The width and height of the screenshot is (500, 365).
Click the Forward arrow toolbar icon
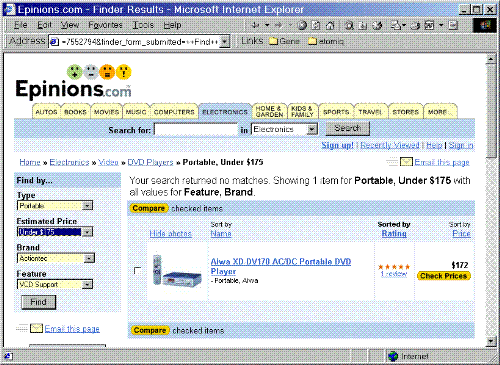click(278, 25)
